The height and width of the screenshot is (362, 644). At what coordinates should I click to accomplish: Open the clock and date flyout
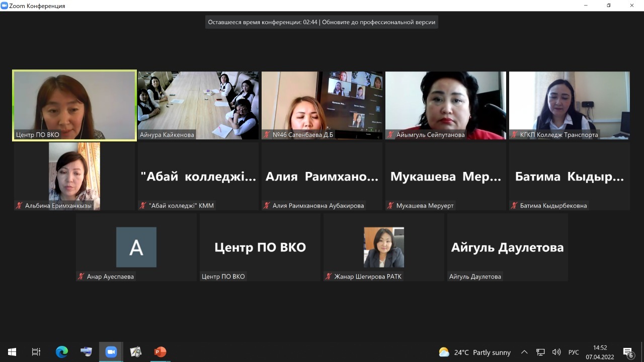coord(600,352)
